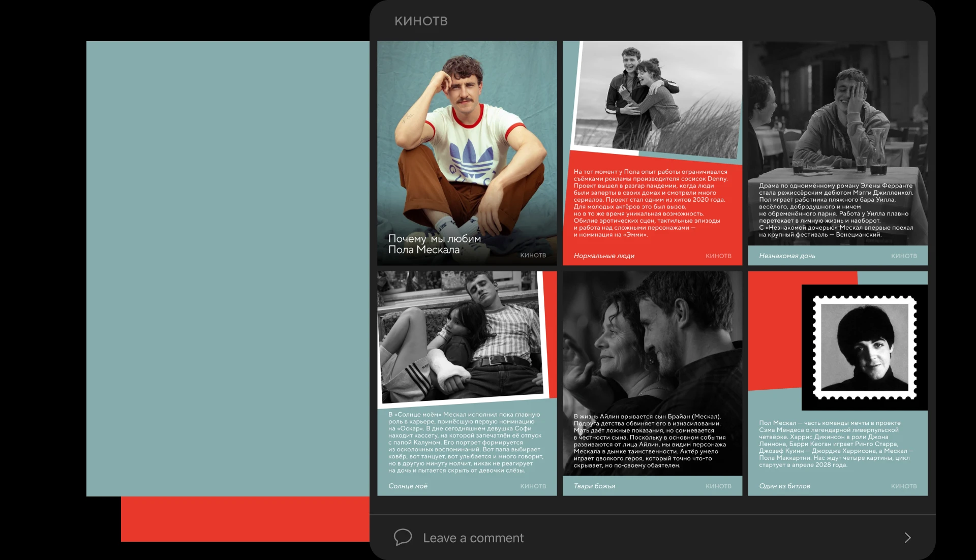
Task: Click the Твари божьи title caption
Action: pyautogui.click(x=594, y=486)
